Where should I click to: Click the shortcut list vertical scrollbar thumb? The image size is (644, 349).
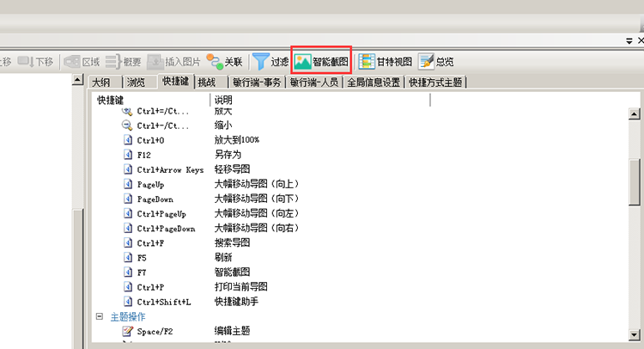[x=635, y=181]
